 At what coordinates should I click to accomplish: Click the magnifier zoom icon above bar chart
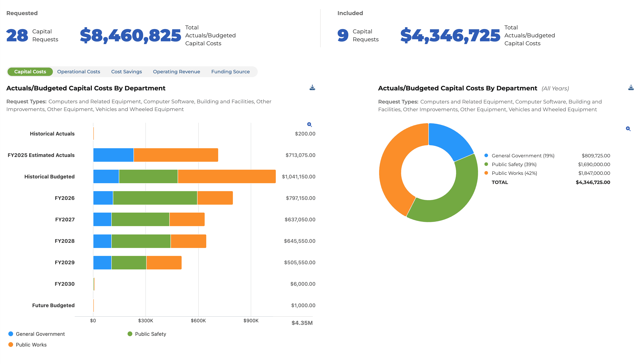[309, 124]
